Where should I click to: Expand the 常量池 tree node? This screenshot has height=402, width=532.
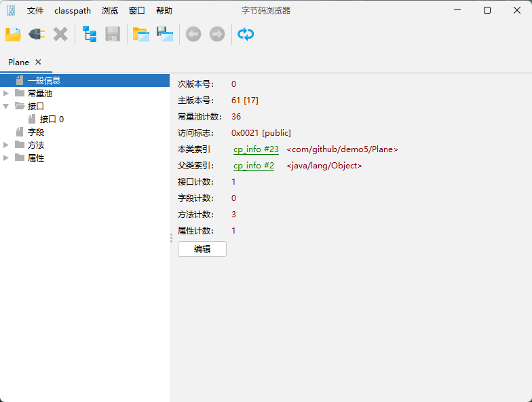[6, 93]
